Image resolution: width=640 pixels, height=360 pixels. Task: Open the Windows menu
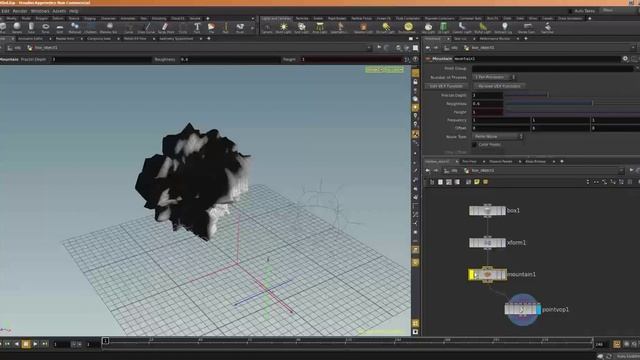click(40, 11)
